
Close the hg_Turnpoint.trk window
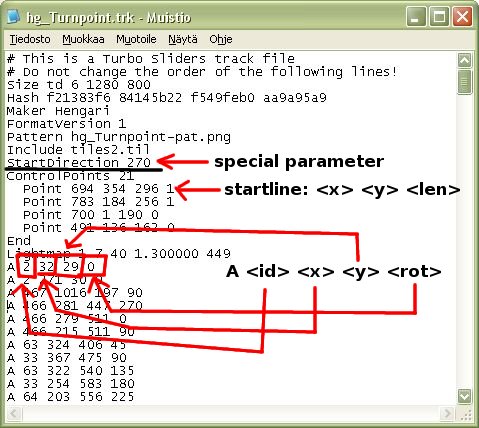click(x=462, y=16)
